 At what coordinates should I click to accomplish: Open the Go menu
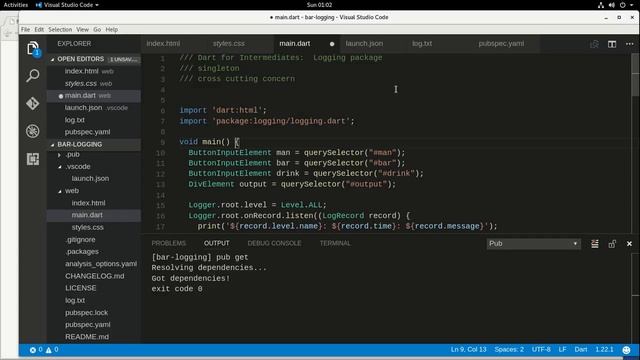click(x=97, y=29)
